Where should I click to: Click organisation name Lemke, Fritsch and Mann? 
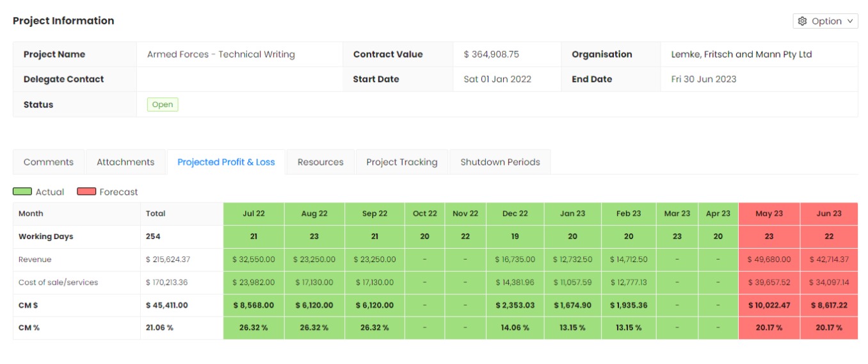741,54
